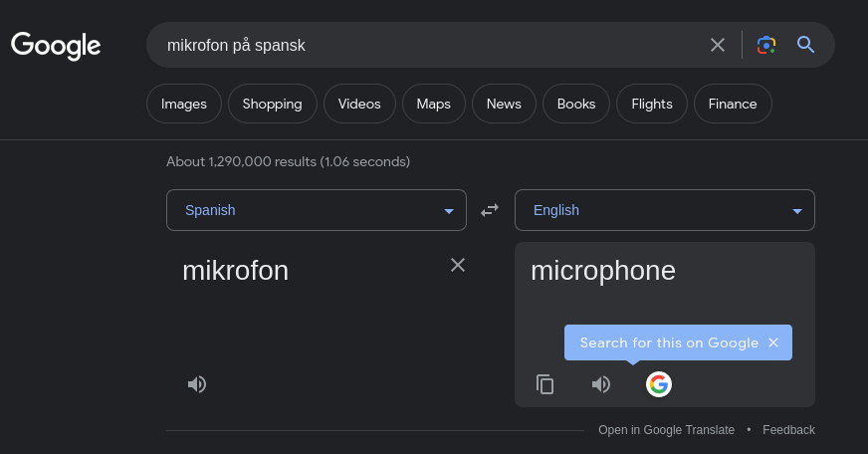Open the Spanish source language dropdown
868x454 pixels.
(x=317, y=210)
